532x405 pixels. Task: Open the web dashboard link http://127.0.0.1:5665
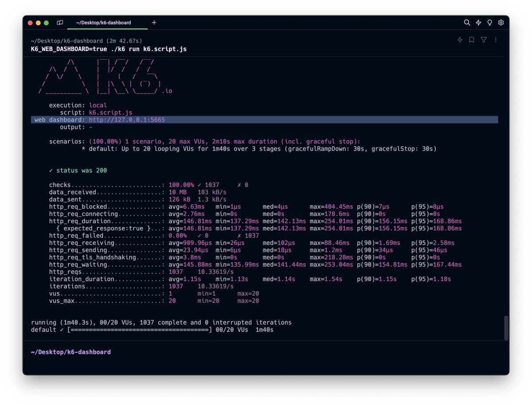point(127,120)
